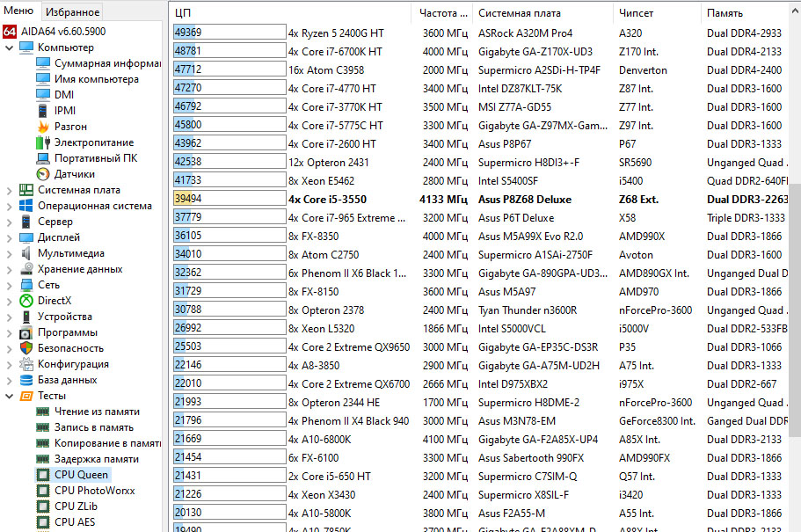This screenshot has height=532, width=801.
Task: Click the Программы icon
Action: [x=26, y=332]
